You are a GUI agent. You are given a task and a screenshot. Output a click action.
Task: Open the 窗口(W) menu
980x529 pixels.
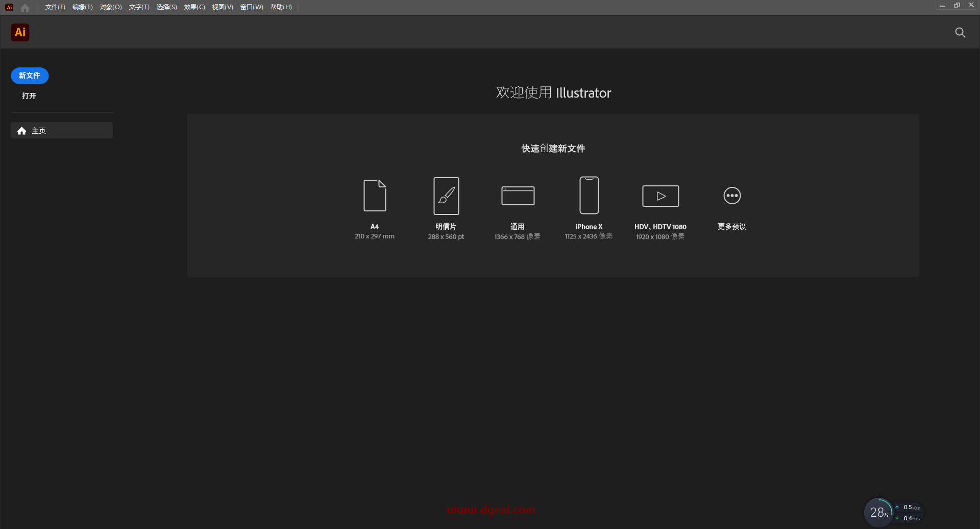(251, 7)
